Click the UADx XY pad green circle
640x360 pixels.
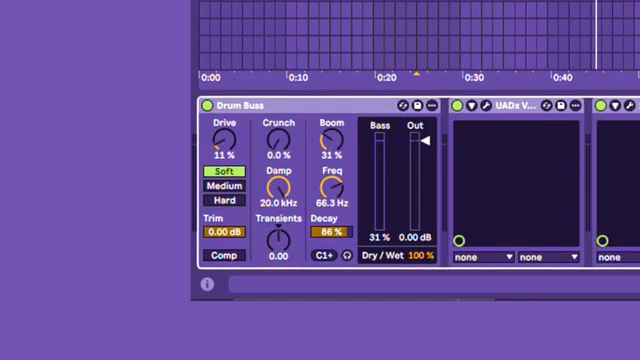point(459,241)
